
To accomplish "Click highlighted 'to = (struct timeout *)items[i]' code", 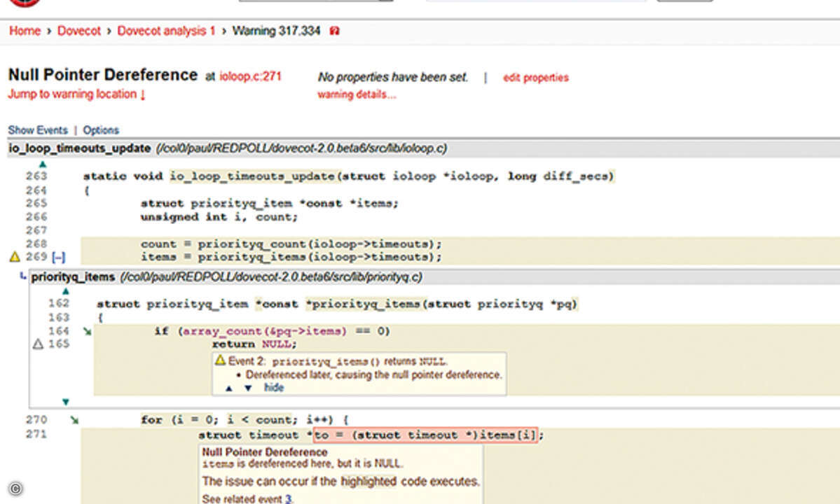I will tap(425, 435).
